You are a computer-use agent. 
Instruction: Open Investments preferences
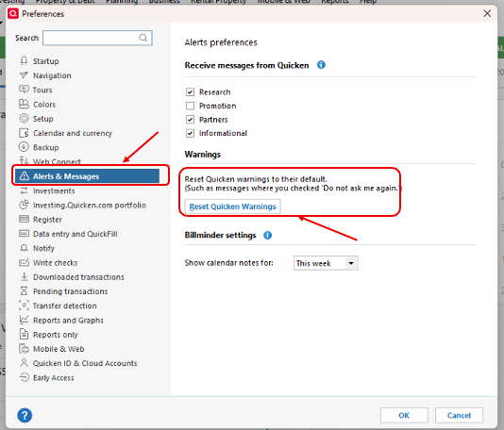coord(54,190)
